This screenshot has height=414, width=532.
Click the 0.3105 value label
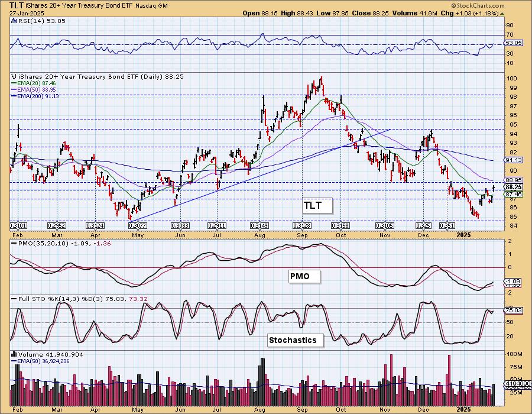pos(384,226)
